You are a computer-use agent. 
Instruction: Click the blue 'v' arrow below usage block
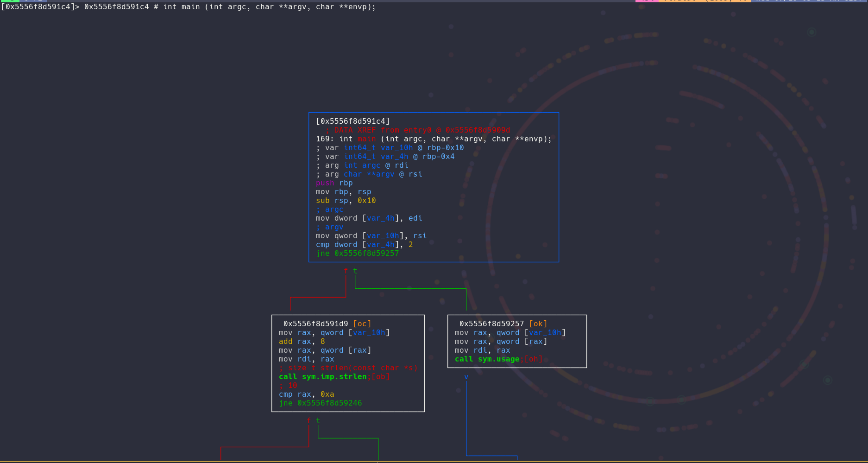[466, 377]
